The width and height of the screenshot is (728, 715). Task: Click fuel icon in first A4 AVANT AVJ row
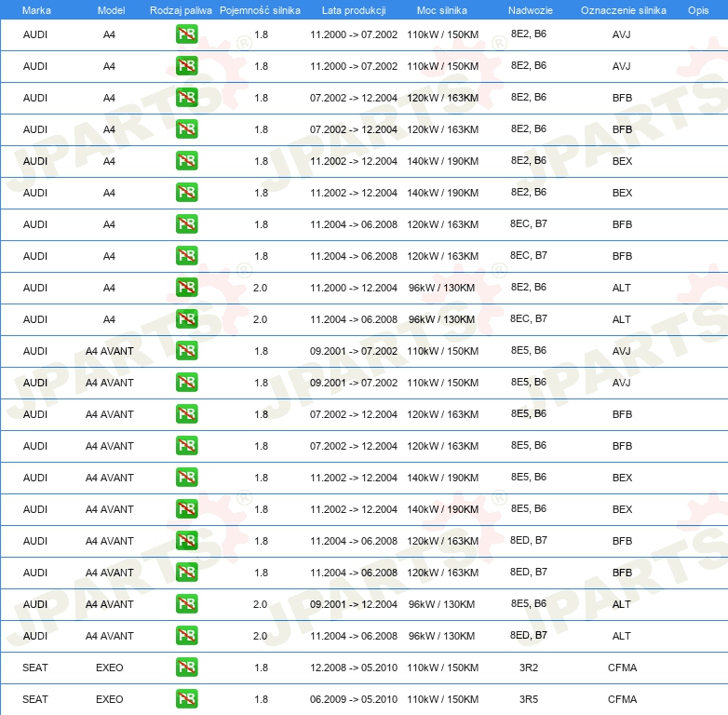[186, 351]
